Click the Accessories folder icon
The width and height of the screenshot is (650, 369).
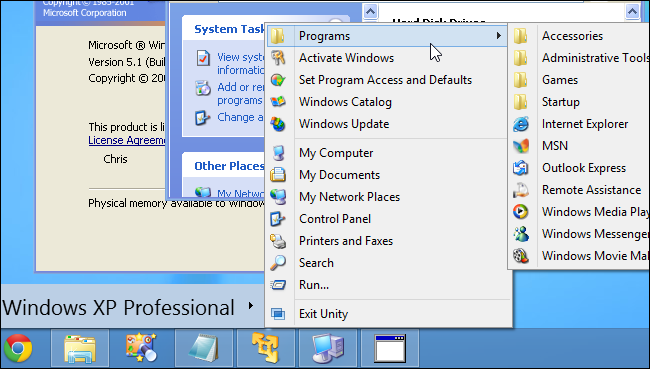pyautogui.click(x=521, y=36)
